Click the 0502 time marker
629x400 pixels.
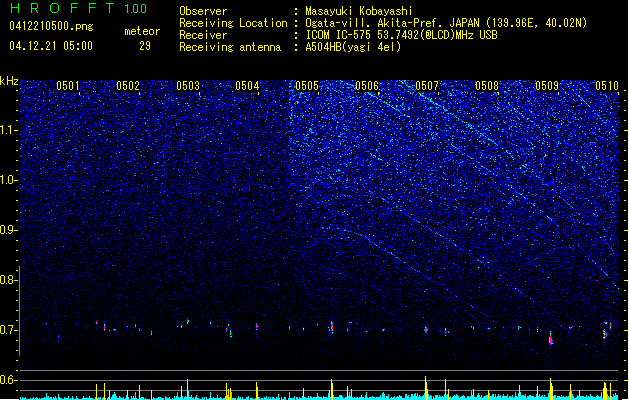128,86
